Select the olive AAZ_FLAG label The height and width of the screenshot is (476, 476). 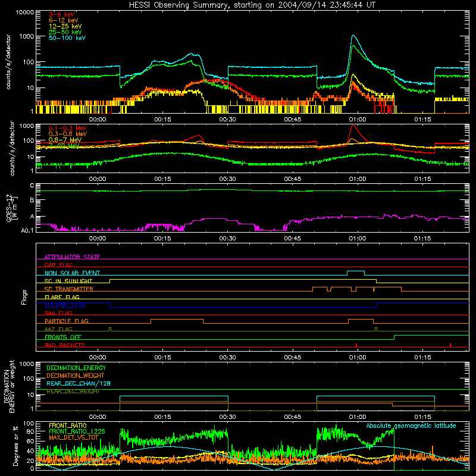[58, 329]
